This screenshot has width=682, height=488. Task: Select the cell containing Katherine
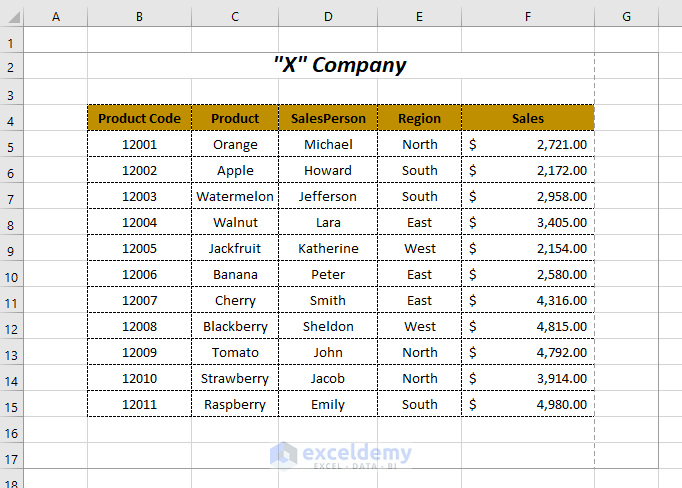pos(328,248)
